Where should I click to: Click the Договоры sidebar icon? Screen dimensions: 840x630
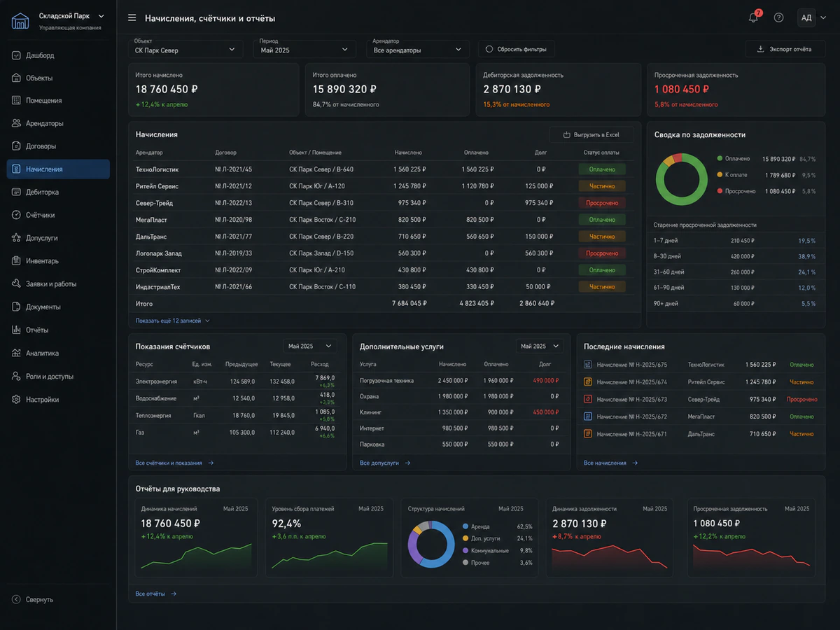pyautogui.click(x=16, y=146)
